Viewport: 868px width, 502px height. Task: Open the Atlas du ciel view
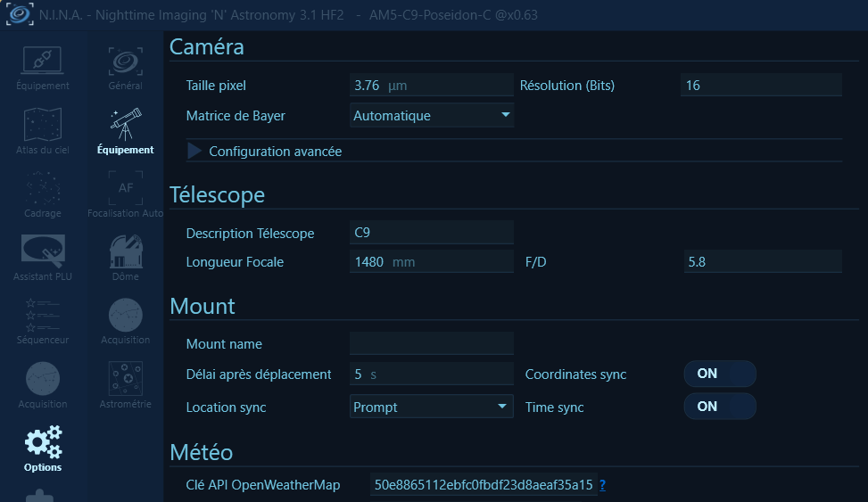pos(42,130)
